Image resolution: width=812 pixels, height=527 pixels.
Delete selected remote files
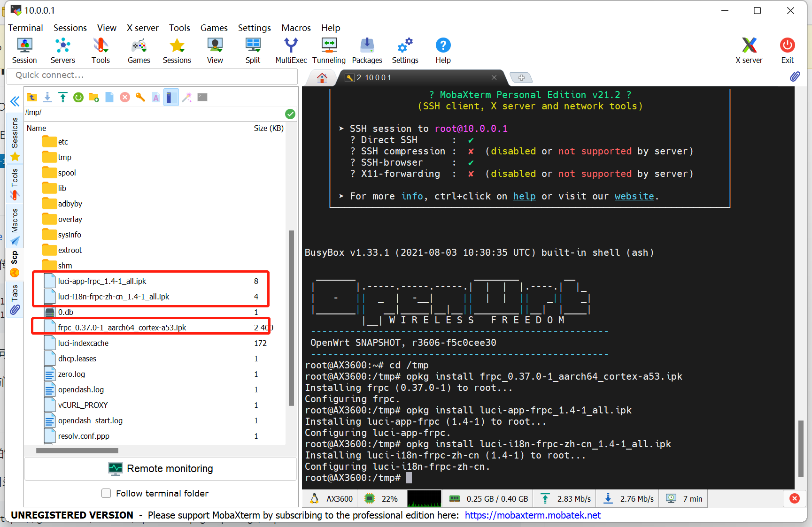point(125,97)
